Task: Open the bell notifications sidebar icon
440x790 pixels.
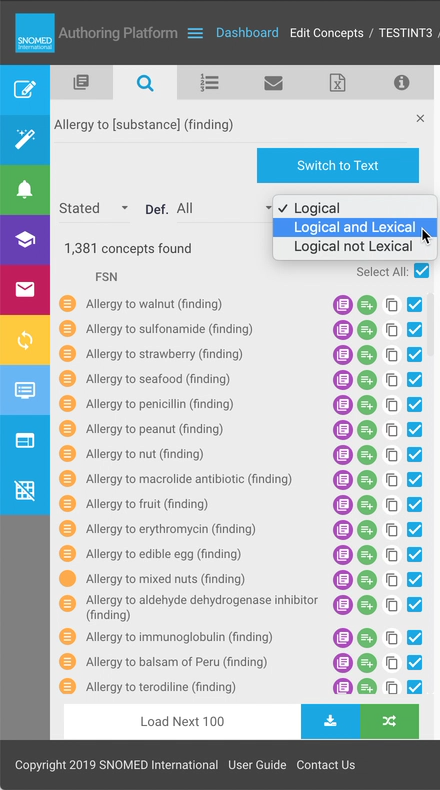Action: pos(25,190)
